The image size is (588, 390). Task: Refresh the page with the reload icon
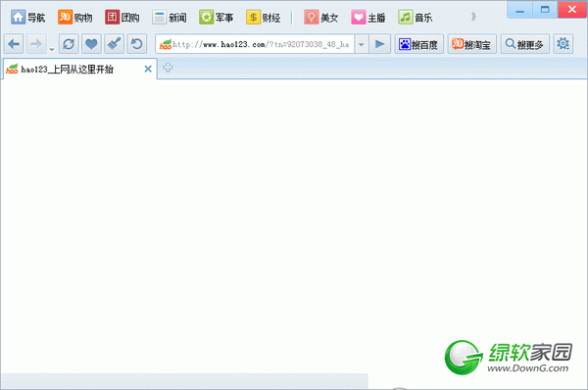pos(69,44)
